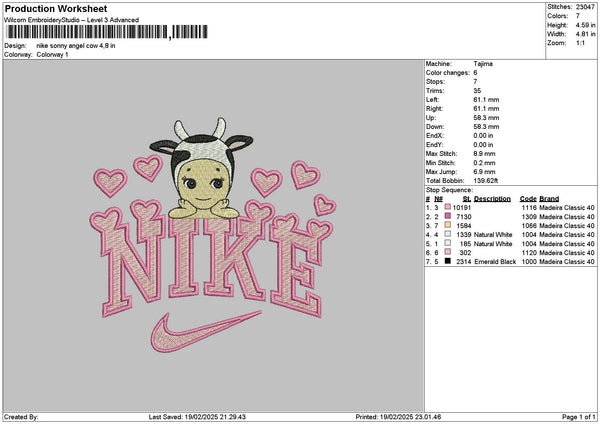Image resolution: width=600 pixels, height=424 pixels.
Task: Click the pink swatch for thread code 1120
Action: [448, 252]
